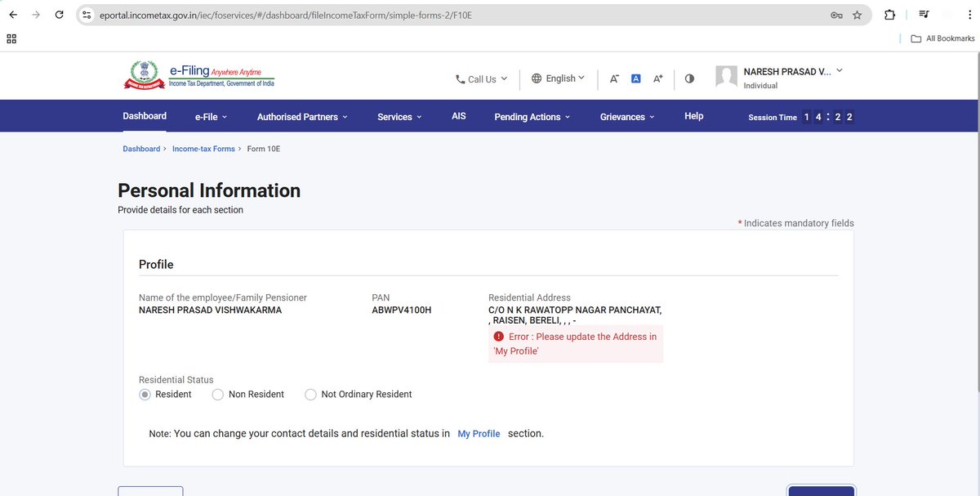
Task: Click the user profile picture placeholder
Action: click(x=726, y=77)
